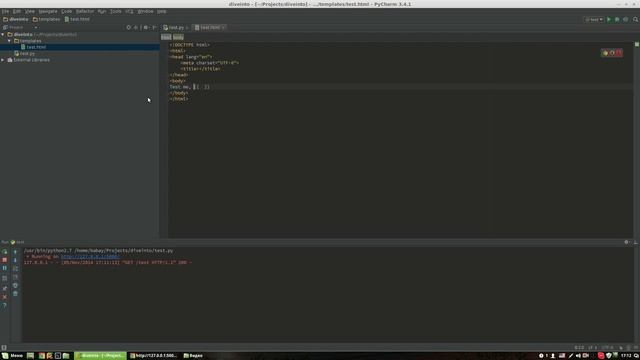This screenshot has width=640, height=360.
Task: Open the VCS menu
Action: [x=129, y=11]
